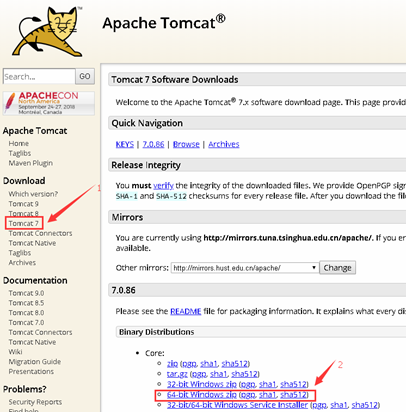The width and height of the screenshot is (406, 412).
Task: Open the Which version? link
Action: pyautogui.click(x=33, y=194)
